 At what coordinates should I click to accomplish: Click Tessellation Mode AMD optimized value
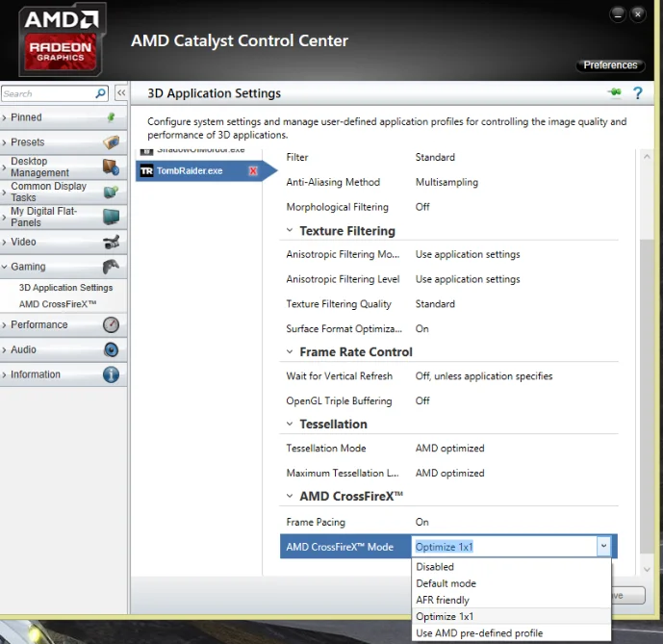point(450,448)
